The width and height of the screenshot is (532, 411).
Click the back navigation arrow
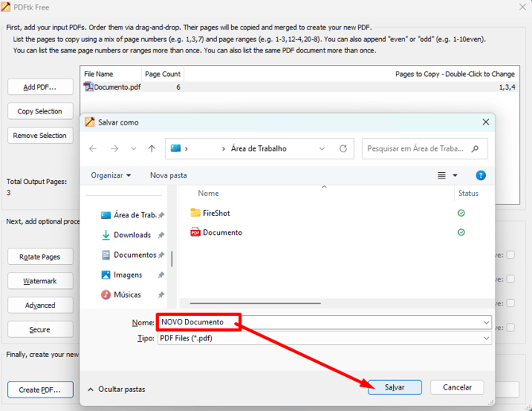pos(93,148)
